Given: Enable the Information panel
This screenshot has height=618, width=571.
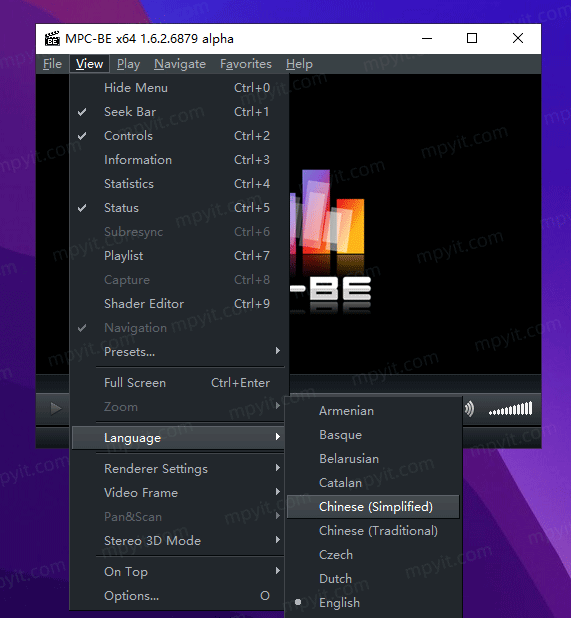Looking at the screenshot, I should pyautogui.click(x=179, y=160).
